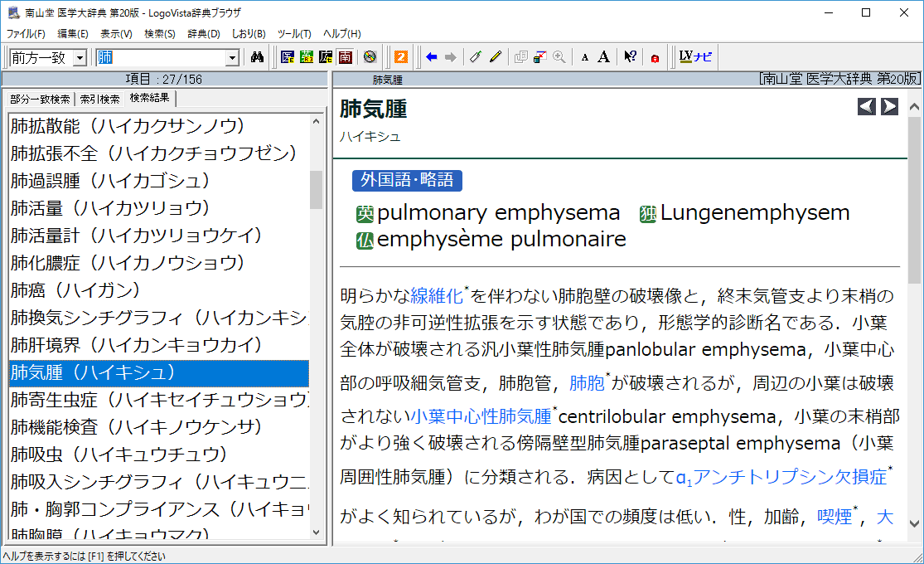Viewport: 924px width, 564px height.
Task: Click results list scrollbar down arrow
Action: point(317,532)
